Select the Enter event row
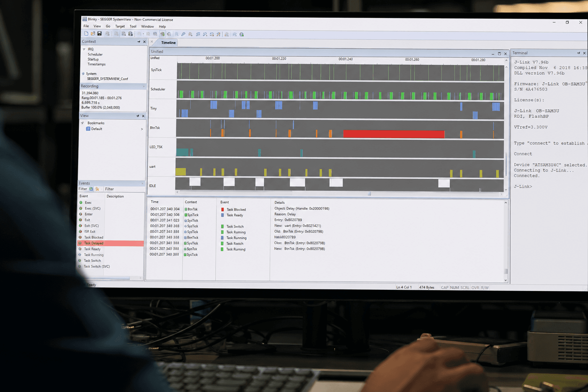 [111, 214]
